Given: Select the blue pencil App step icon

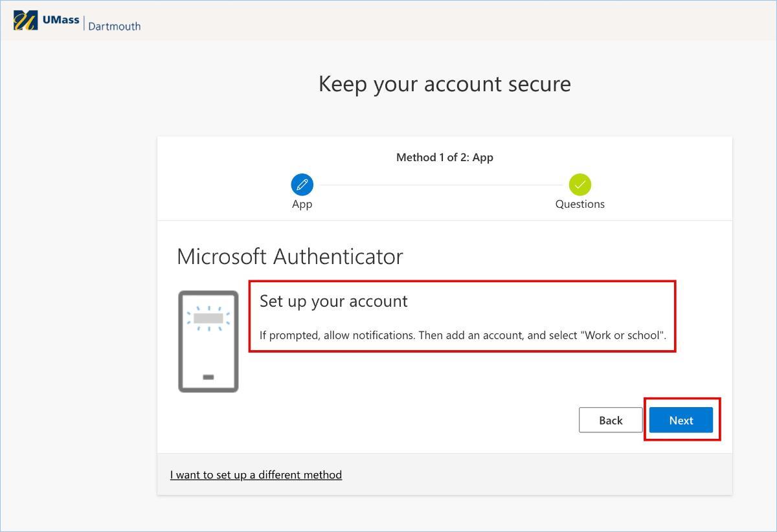Looking at the screenshot, I should [302, 185].
